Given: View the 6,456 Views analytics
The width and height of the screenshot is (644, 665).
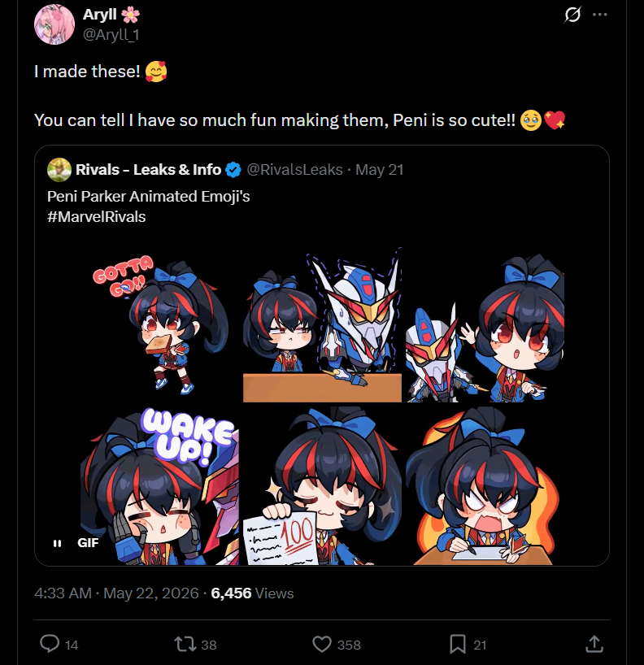Looking at the screenshot, I should [252, 593].
